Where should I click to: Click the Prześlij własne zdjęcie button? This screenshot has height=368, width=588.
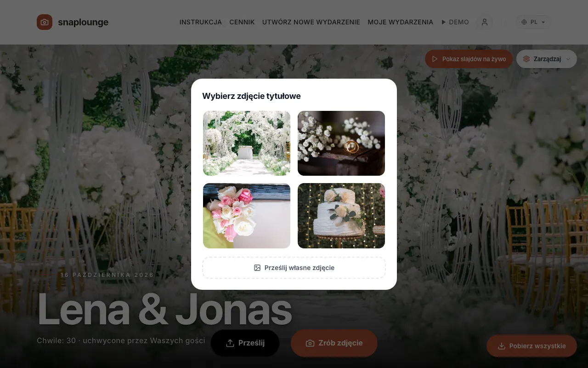pyautogui.click(x=294, y=268)
